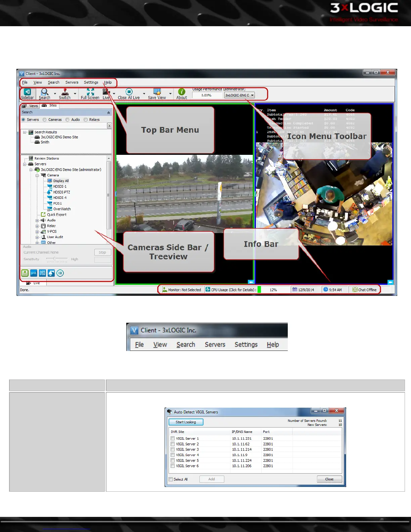The image size is (411, 532).
Task: Click the Stop button in Audio panel
Action: pyautogui.click(x=102, y=252)
